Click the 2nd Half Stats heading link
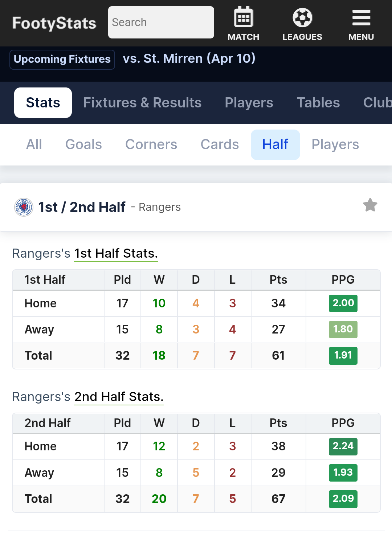392x540 pixels. 119,397
